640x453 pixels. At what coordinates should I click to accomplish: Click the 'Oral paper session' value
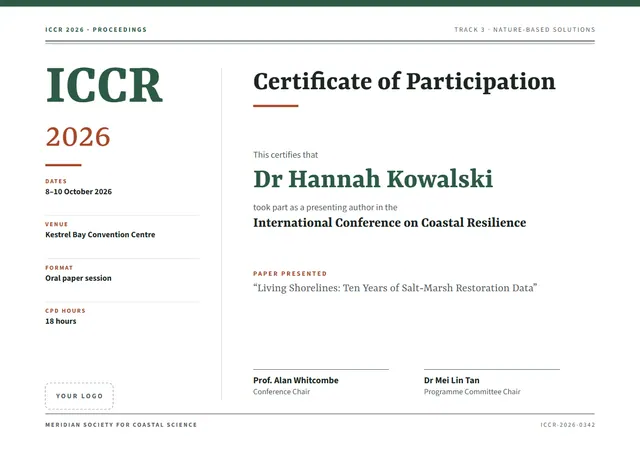click(x=78, y=278)
